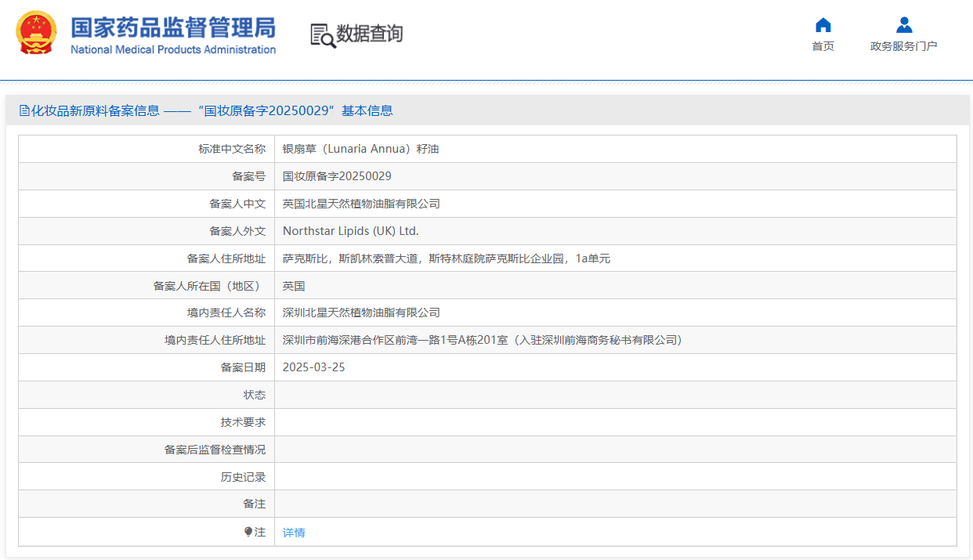Click the 技术要求 row label

tap(243, 422)
